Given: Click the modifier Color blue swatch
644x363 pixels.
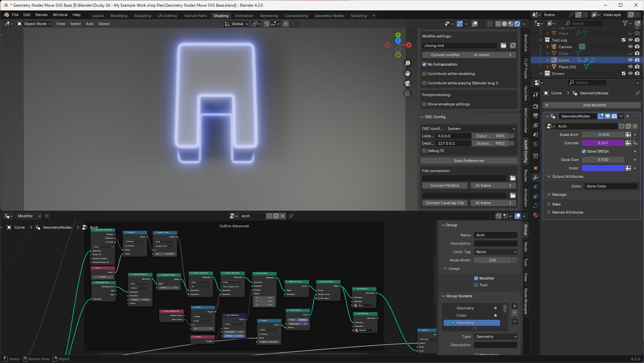Looking at the screenshot, I should tap(603, 168).
